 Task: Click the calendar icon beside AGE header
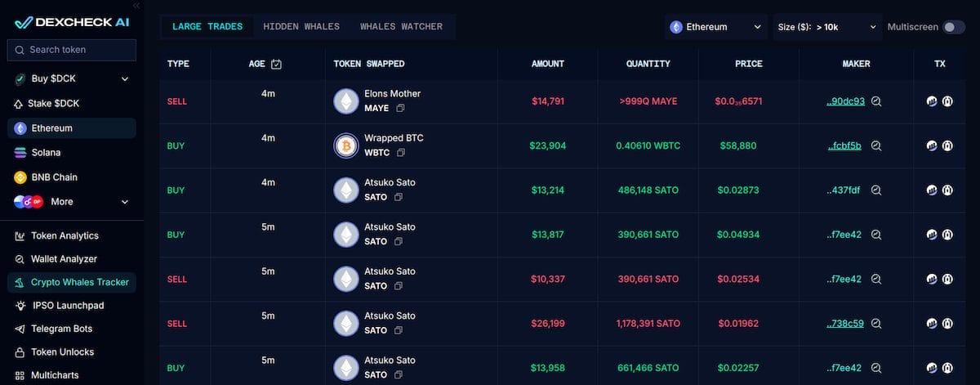[276, 64]
